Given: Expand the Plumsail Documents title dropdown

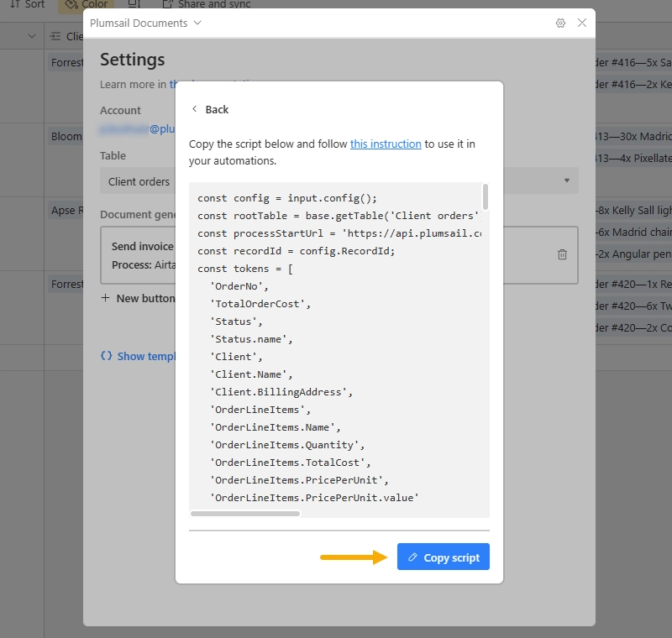Looking at the screenshot, I should point(197,23).
